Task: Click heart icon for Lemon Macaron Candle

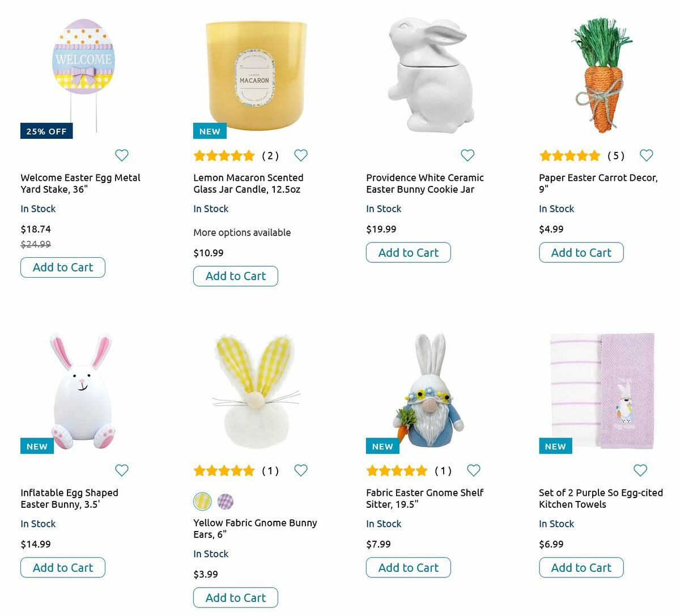Action: coord(301,155)
